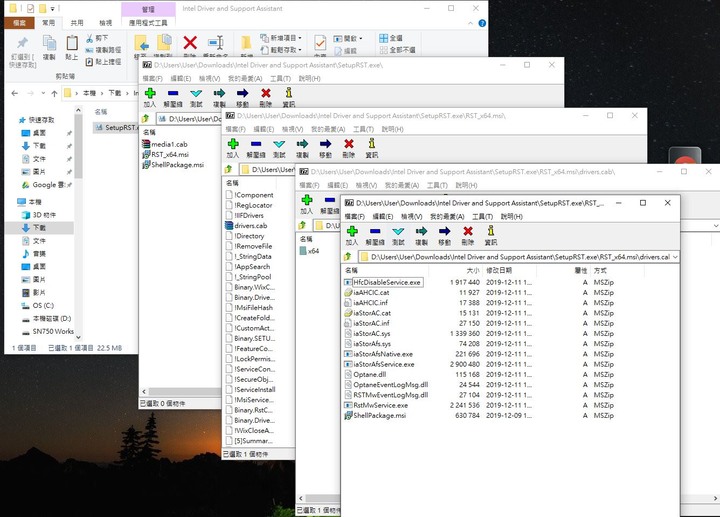Screen dimensions: 720x517
Task: Click Select all (全選) in Explorer ribbon
Action: [x=391, y=38]
